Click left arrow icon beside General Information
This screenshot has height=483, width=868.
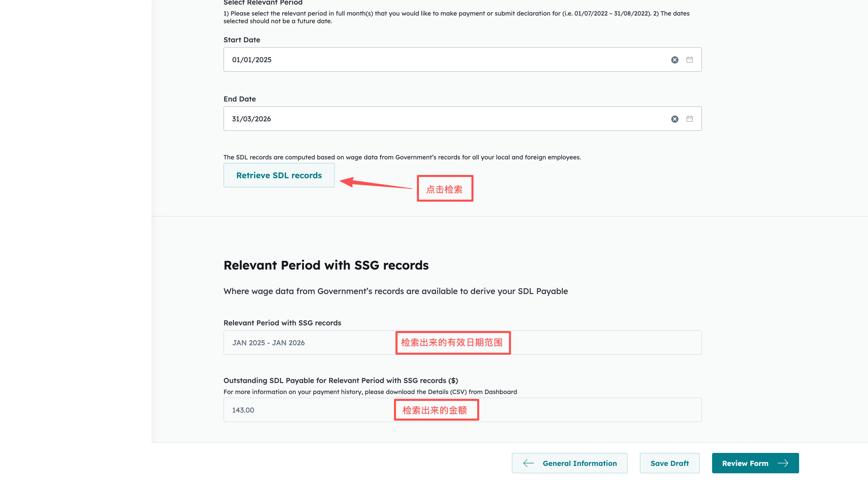(528, 463)
